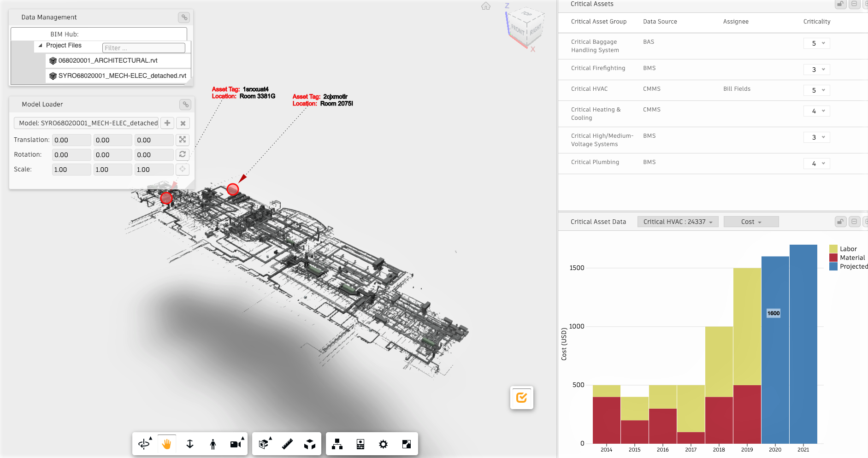The height and width of the screenshot is (458, 868).
Task: Collapse the Critical Asset Data panel
Action: [854, 222]
